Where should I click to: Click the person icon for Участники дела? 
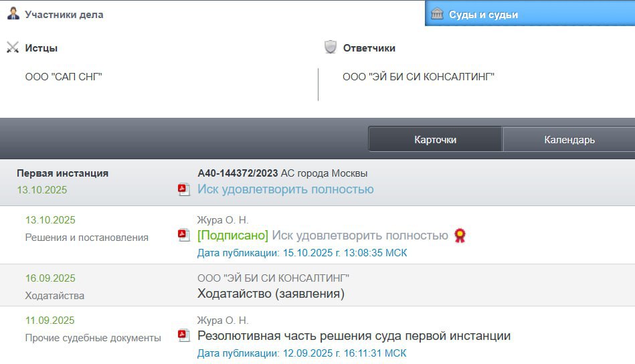pos(13,13)
